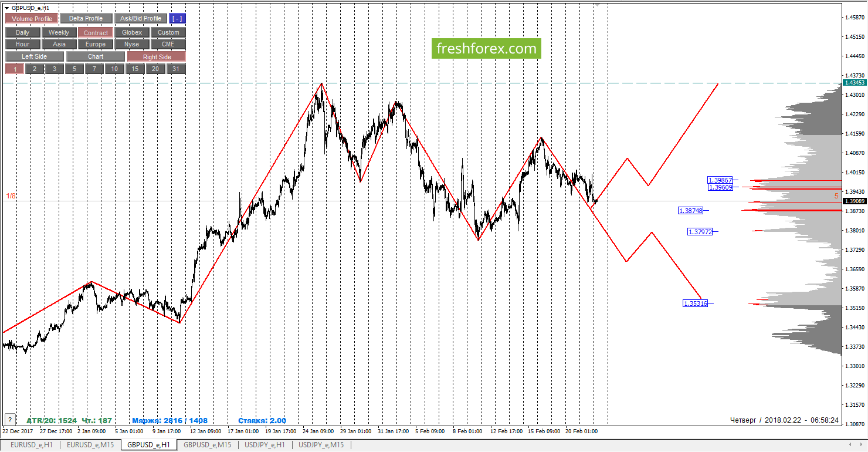Select the Volume Profile mode button
Viewport: 868px width, 452px height.
(32, 19)
